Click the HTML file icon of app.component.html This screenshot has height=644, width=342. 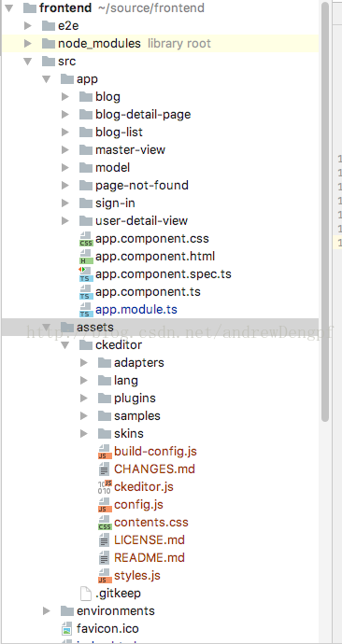point(86,257)
